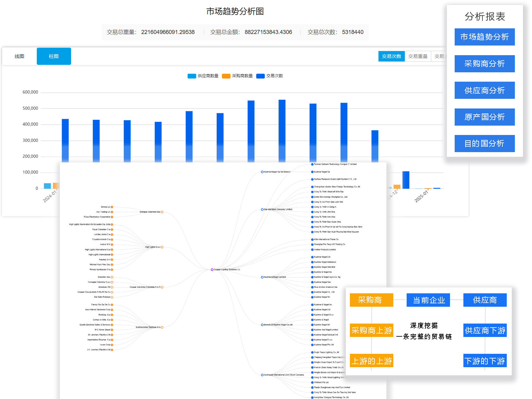Expand the Kuehne & Nagel Limited node
532x399 pixels.
pyautogui.click(x=262, y=277)
